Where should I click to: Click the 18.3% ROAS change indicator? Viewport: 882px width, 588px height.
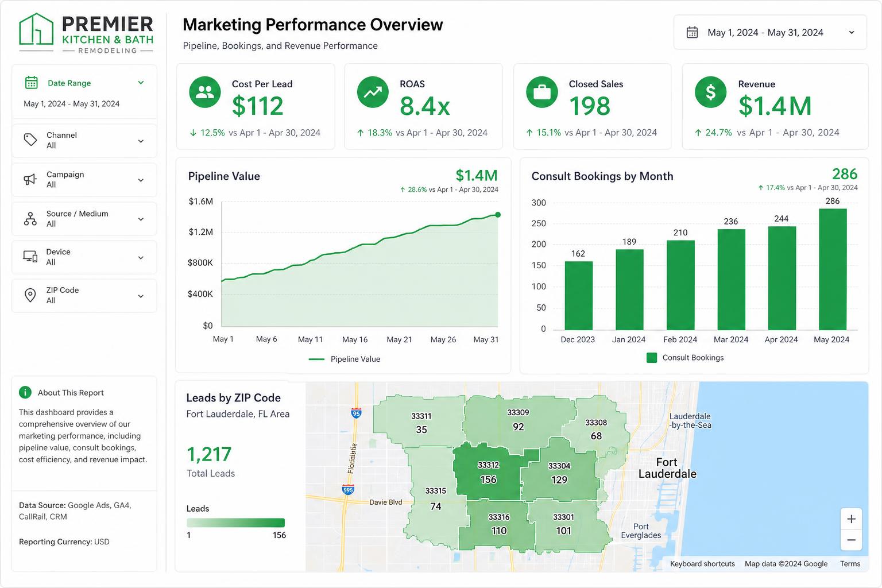pos(374,133)
